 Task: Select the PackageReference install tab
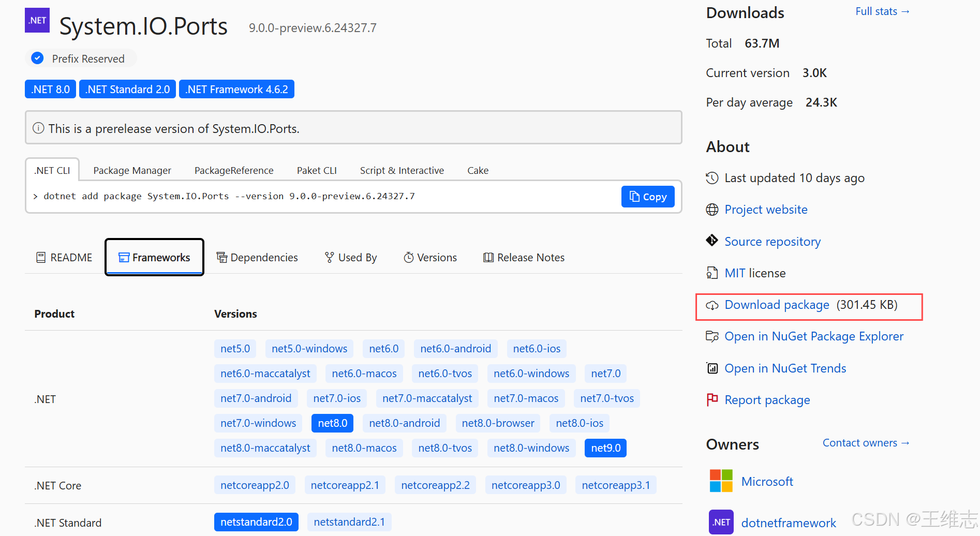point(234,170)
